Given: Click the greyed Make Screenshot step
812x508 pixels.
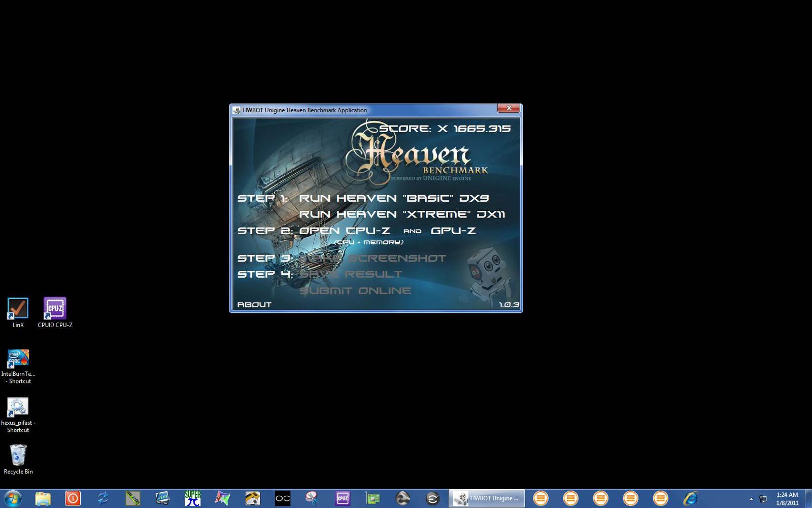Looking at the screenshot, I should (373, 258).
